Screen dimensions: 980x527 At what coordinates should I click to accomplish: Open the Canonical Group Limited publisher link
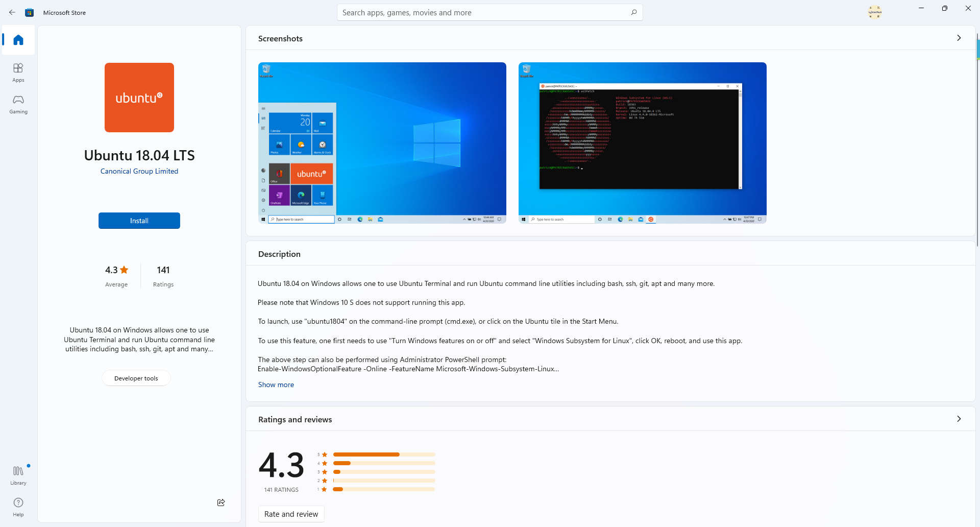[x=139, y=171]
